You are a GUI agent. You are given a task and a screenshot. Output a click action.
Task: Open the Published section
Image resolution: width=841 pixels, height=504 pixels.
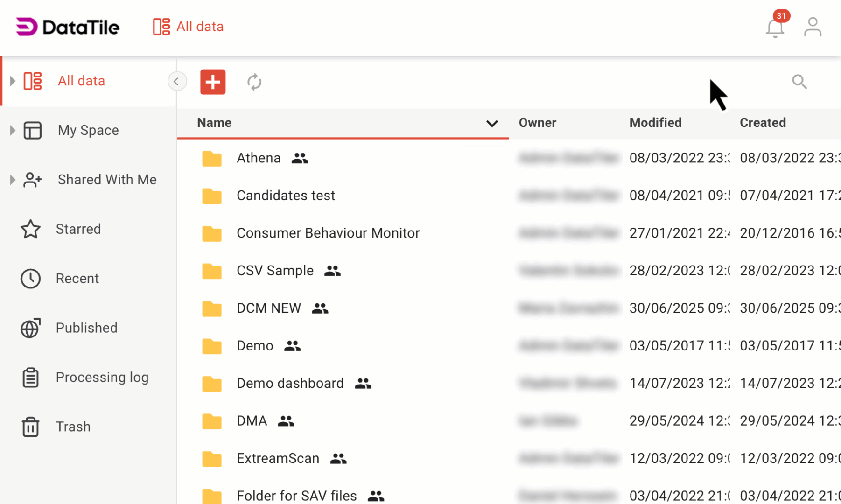click(86, 328)
